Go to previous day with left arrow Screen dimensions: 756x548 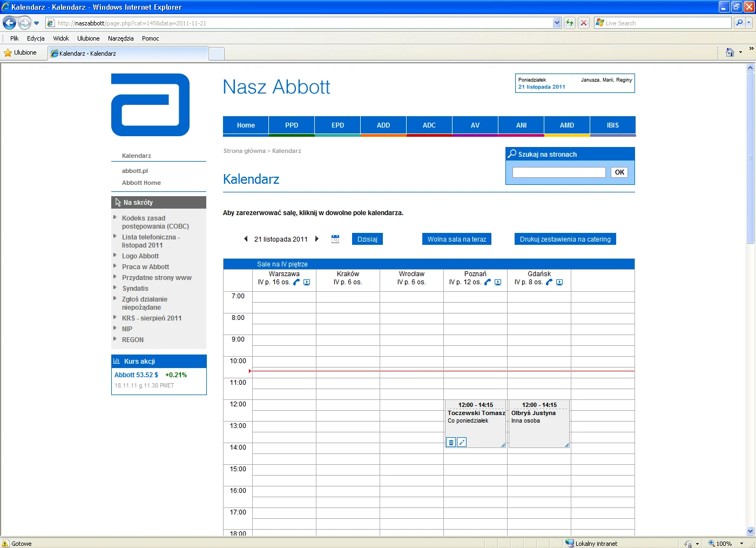(246, 239)
